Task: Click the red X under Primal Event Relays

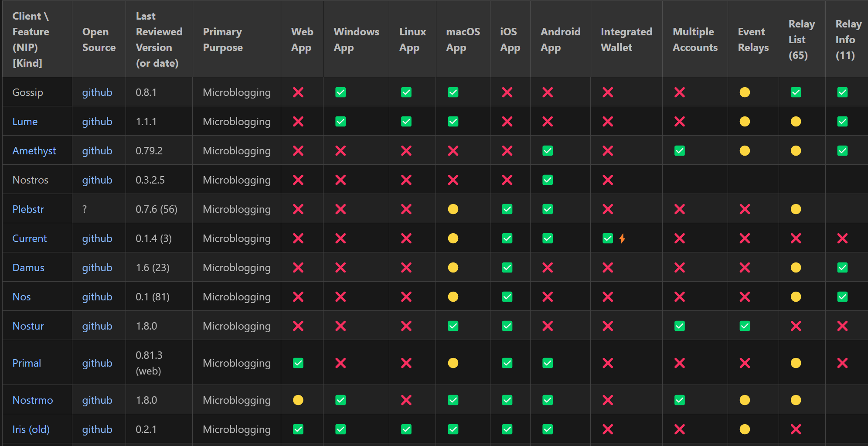Action: coord(745,363)
